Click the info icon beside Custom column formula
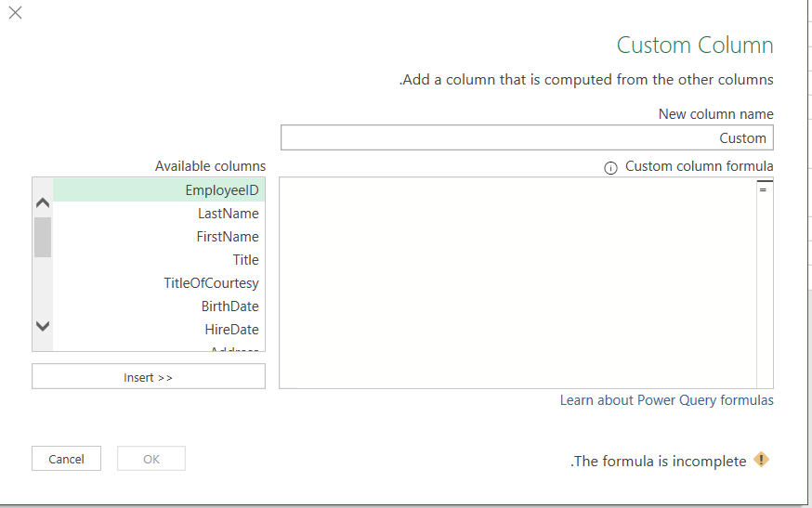 click(x=610, y=168)
